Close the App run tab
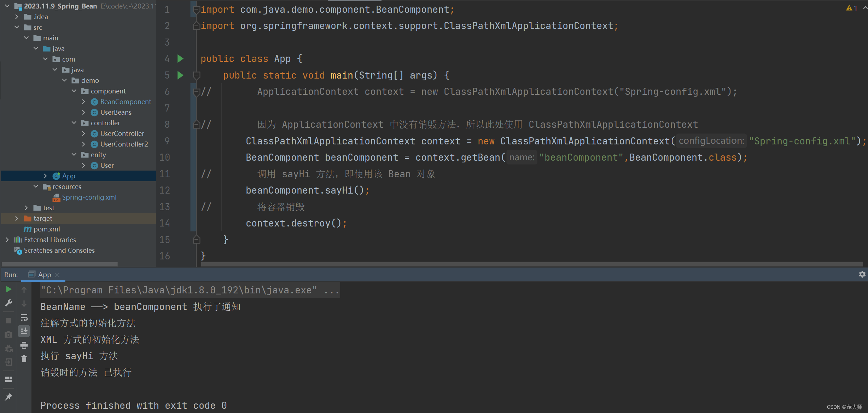Viewport: 868px width, 413px height. pyautogui.click(x=57, y=275)
